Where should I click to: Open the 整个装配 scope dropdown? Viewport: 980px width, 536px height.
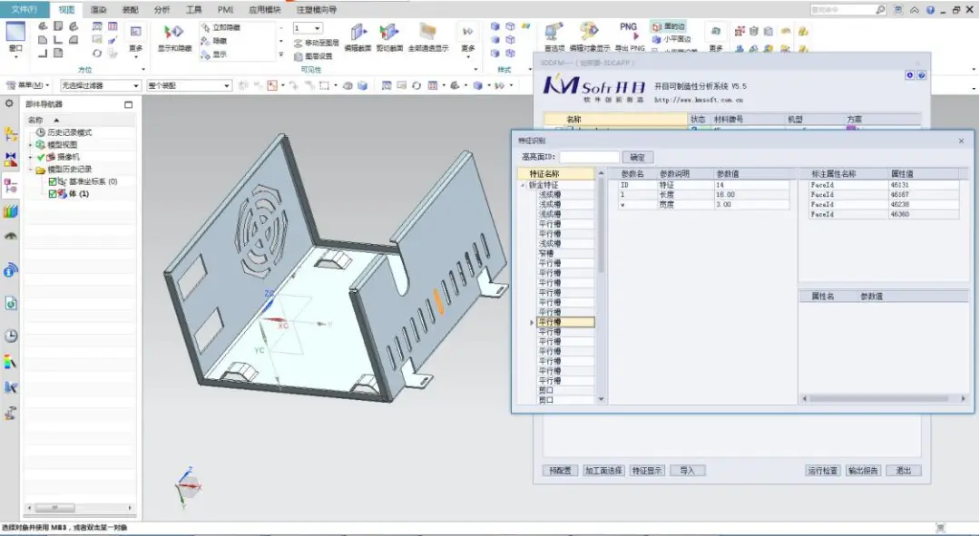click(x=190, y=85)
